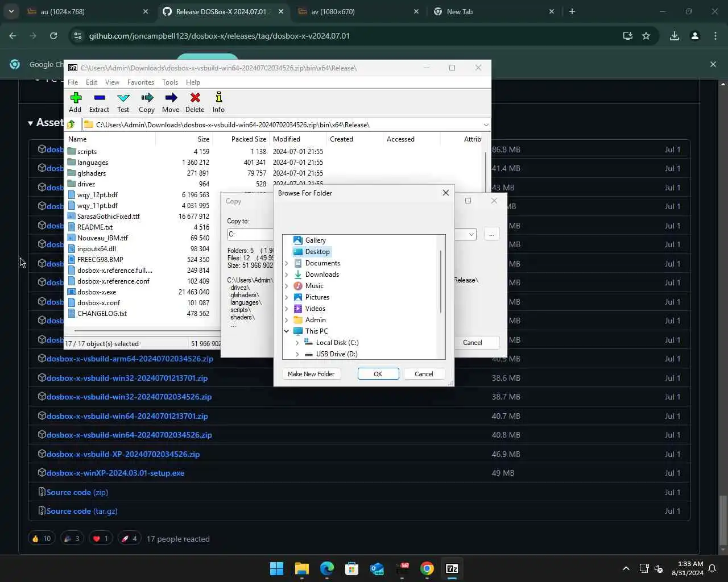This screenshot has height=582, width=728.
Task: Expand the Videos folder node
Action: pos(287,309)
